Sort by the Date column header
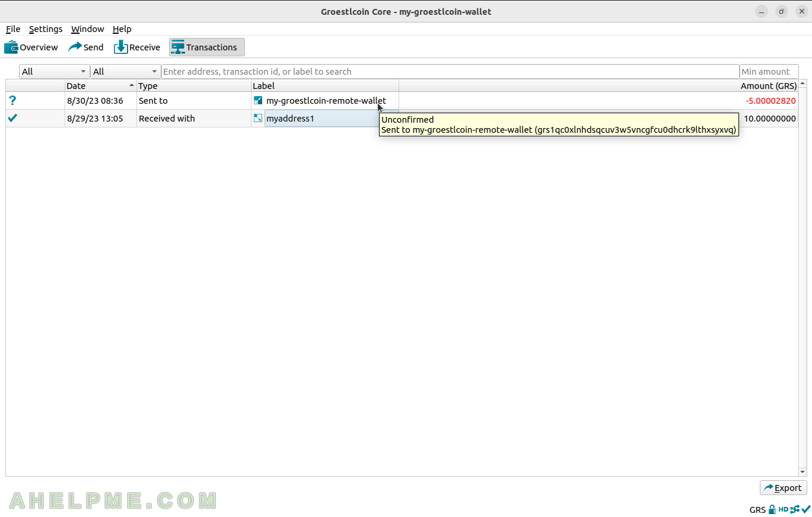This screenshot has width=812, height=517. pos(101,86)
